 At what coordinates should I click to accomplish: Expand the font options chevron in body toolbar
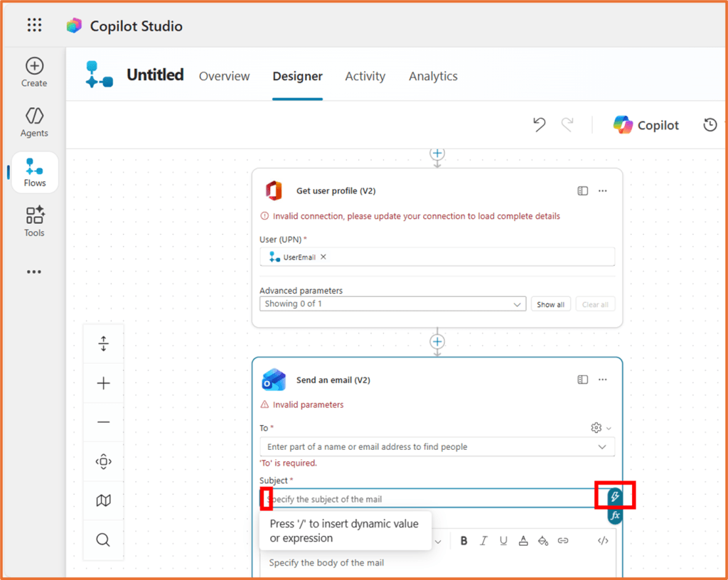(x=439, y=541)
